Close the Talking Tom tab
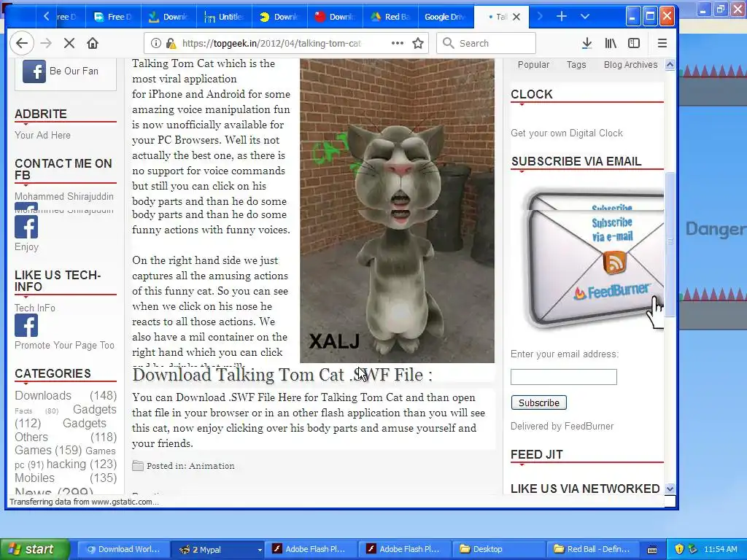This screenshot has height=560, width=747. click(x=516, y=17)
